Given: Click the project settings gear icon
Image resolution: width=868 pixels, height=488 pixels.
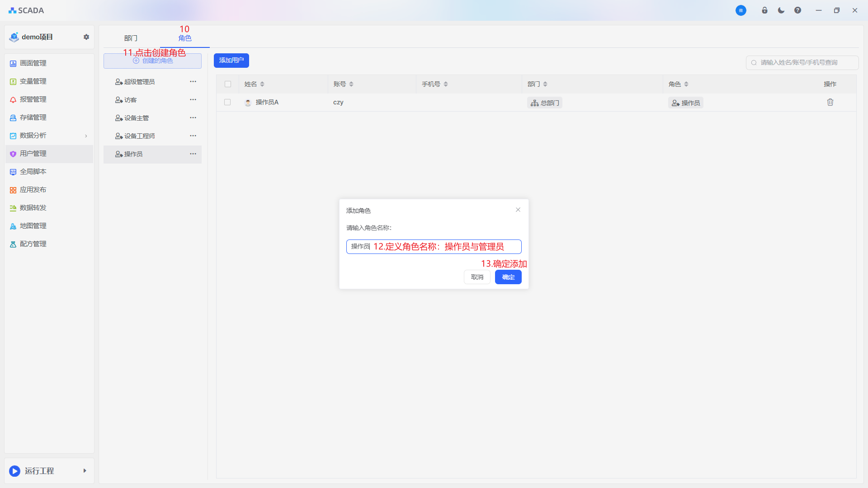Looking at the screenshot, I should pos(86,37).
